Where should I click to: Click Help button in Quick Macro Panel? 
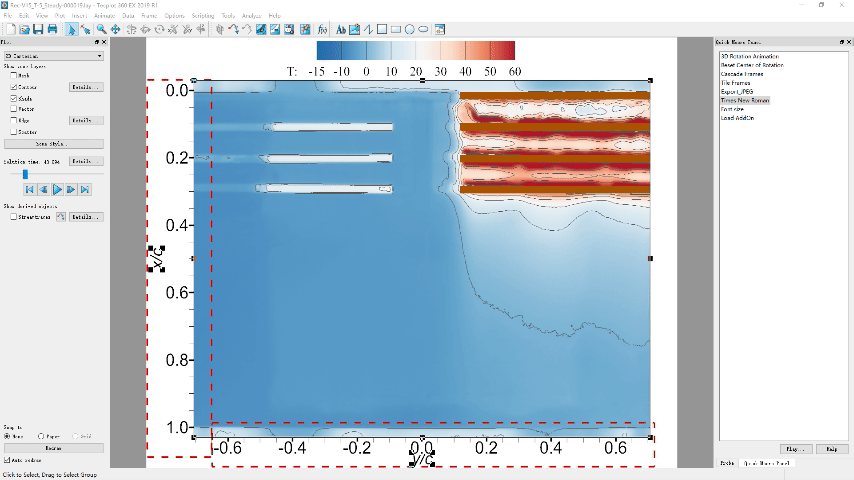832,449
